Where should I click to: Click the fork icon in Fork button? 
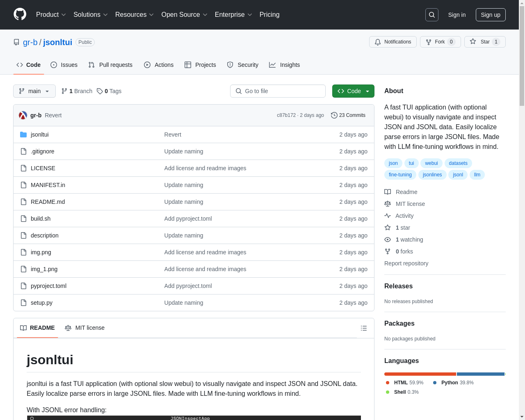click(x=429, y=42)
